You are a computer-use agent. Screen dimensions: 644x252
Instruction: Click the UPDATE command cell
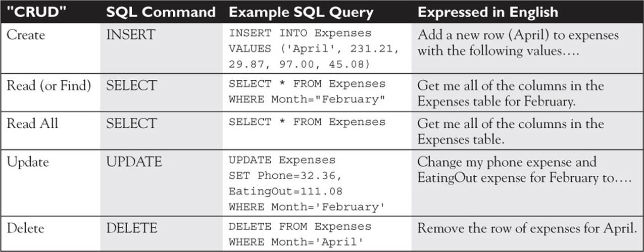[x=134, y=162]
